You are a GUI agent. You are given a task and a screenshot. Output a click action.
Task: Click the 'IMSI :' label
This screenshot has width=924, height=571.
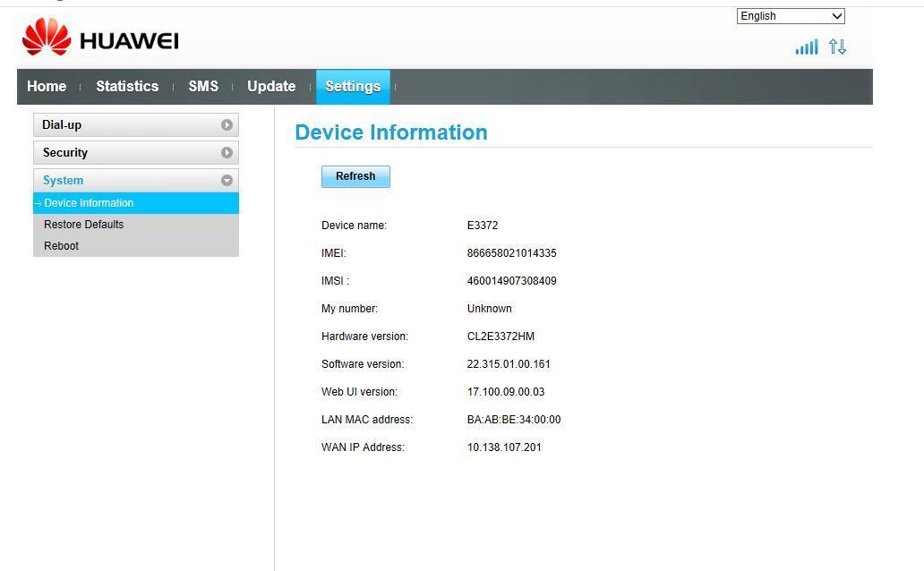click(x=335, y=280)
